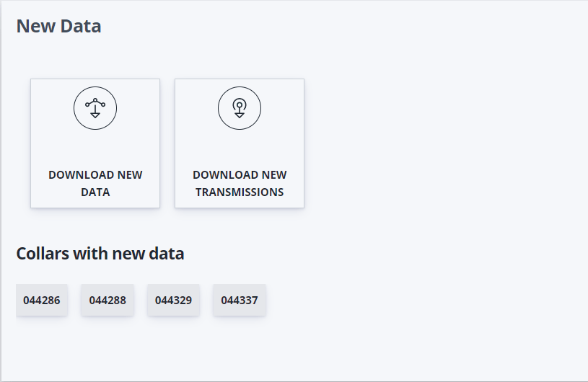
Task: Click the word DATA on the first card
Action: [95, 192]
